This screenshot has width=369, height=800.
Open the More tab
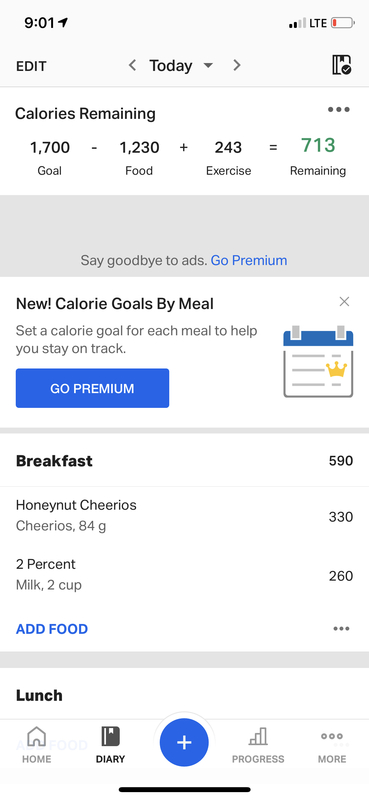click(332, 745)
